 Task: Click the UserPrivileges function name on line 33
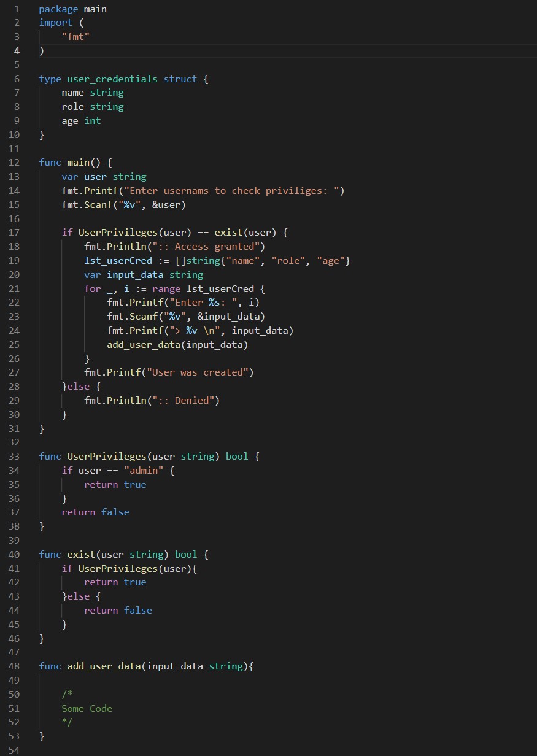[x=106, y=456]
